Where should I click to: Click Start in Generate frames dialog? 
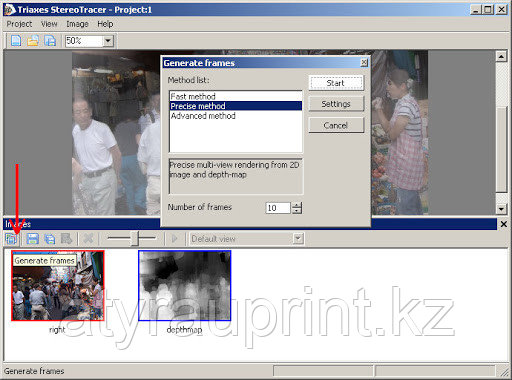336,83
